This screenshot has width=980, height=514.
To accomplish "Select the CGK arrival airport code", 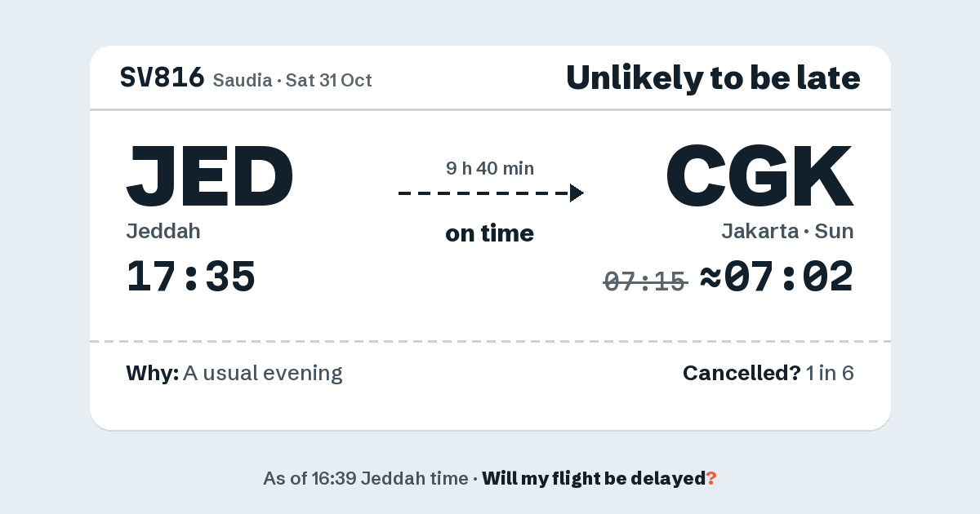I will [x=759, y=176].
